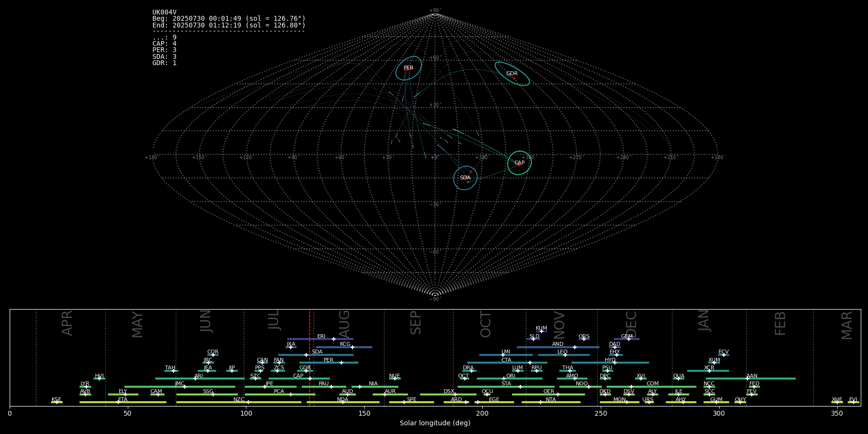This screenshot has height=434, width=868.
Task: Click the red dashed current solar longitude line
Action: (x=310, y=357)
